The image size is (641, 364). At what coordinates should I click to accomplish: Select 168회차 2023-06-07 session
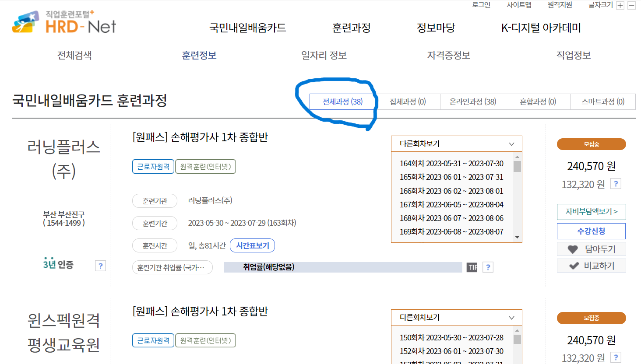451,218
